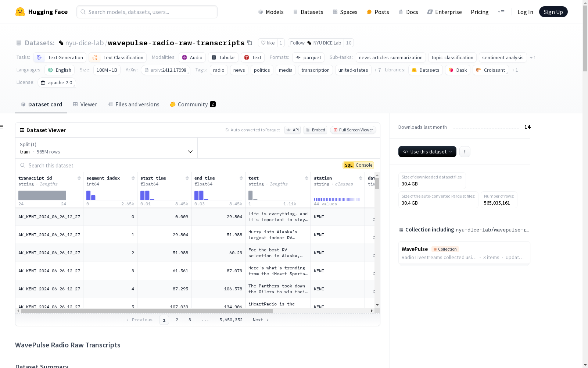Click the horizontal scrollbar of the data table
588x368 pixels.
coord(147,311)
